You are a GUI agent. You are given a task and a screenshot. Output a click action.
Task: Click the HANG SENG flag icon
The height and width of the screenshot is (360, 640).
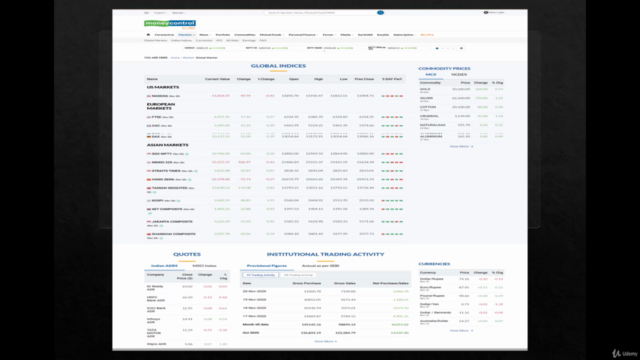(149, 180)
